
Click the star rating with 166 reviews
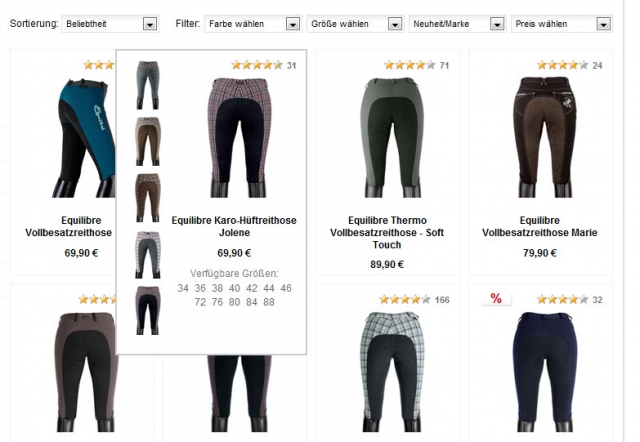tap(414, 300)
